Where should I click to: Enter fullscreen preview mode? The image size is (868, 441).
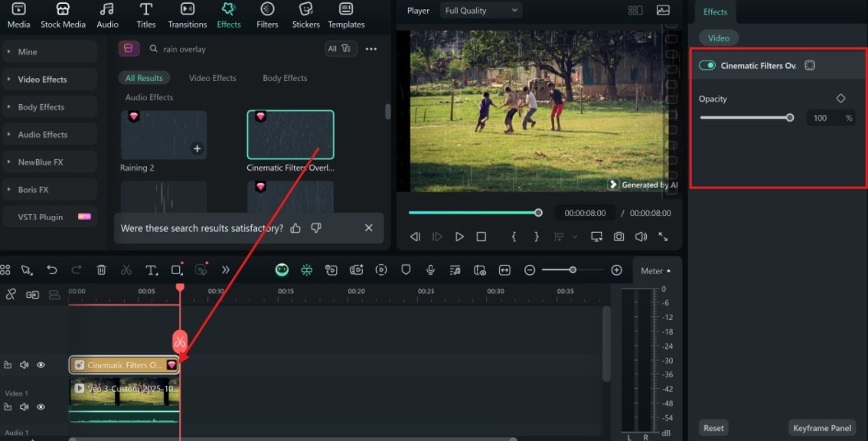click(664, 237)
